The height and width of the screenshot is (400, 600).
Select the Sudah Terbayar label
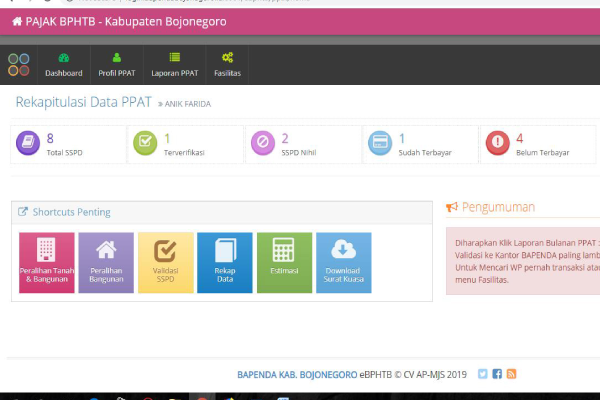tap(425, 153)
